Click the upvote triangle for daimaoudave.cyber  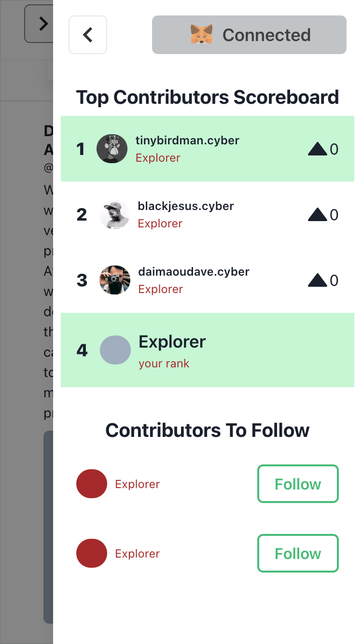pos(318,280)
